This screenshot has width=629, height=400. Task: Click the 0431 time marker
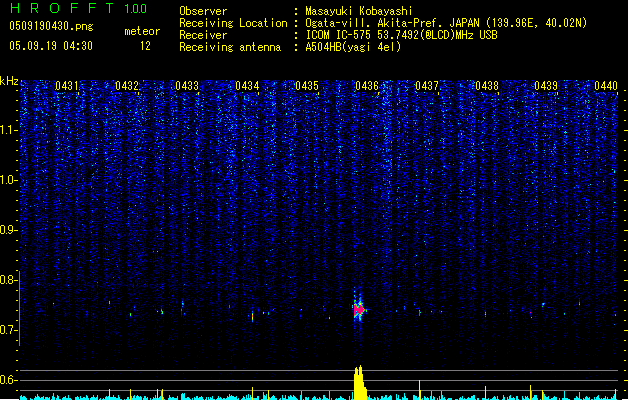67,87
